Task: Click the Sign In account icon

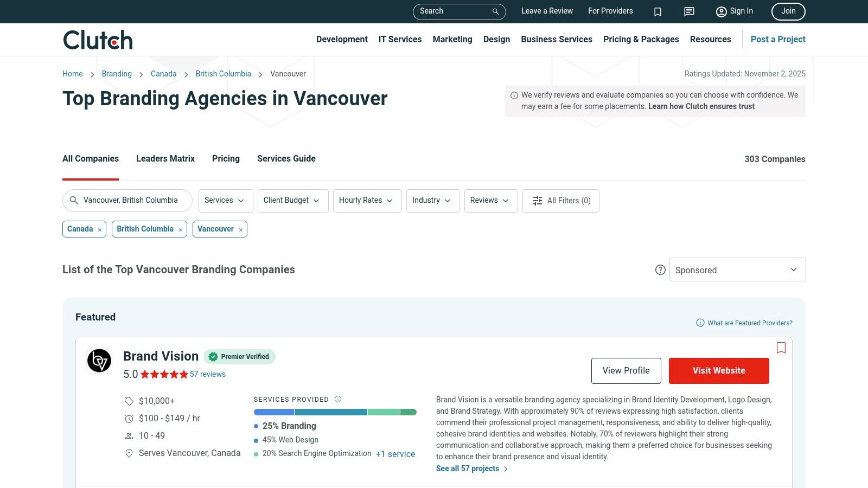Action: click(x=721, y=11)
